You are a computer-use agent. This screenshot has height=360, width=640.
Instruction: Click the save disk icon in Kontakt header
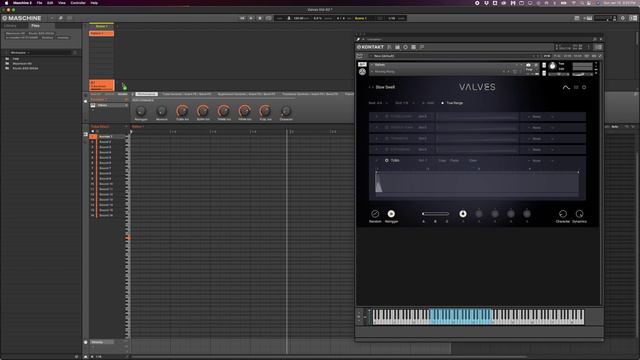[398, 47]
